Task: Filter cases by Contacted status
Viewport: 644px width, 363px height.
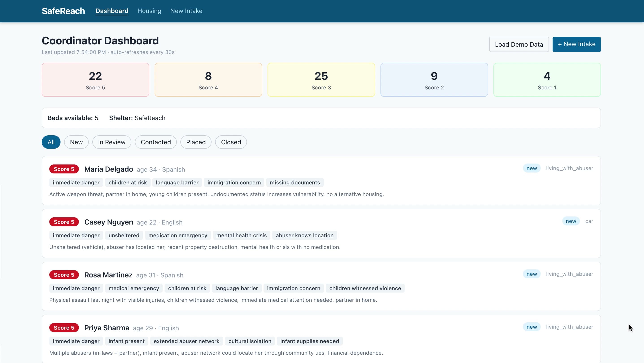Action: click(156, 142)
